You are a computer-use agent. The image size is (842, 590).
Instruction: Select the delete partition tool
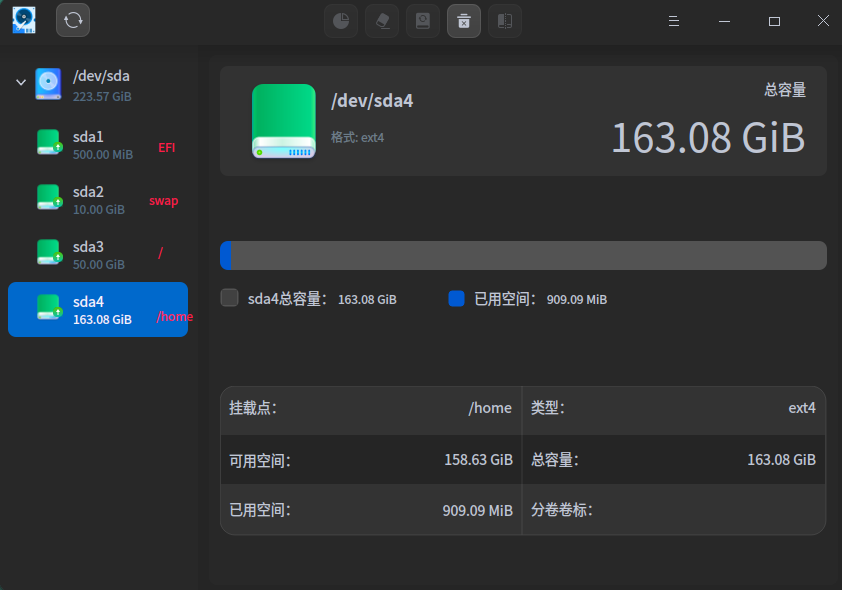463,20
